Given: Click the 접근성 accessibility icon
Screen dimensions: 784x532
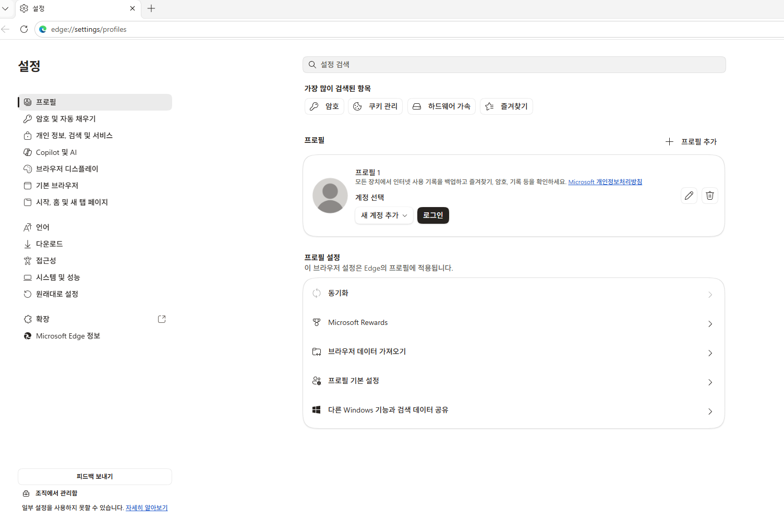Looking at the screenshot, I should coord(28,261).
